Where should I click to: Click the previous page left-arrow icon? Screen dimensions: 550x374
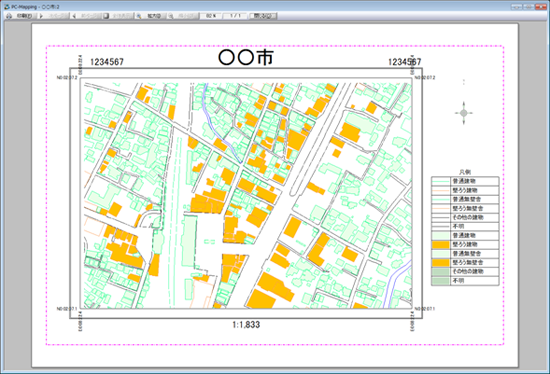tap(74, 16)
